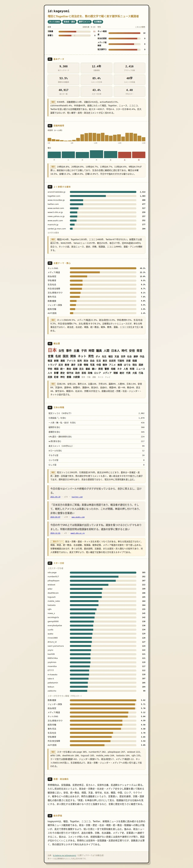Click the www.sankei.com media row
Image resolution: width=193 pixels, height=868 pixels.
[96, 208]
